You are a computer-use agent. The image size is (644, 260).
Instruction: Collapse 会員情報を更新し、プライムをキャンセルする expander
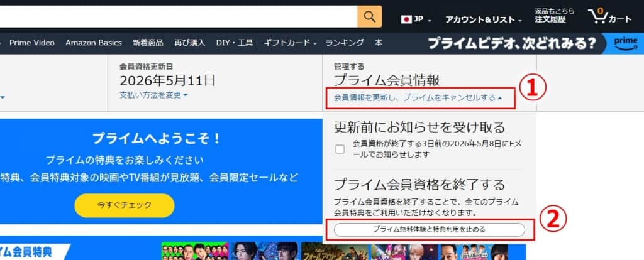418,98
